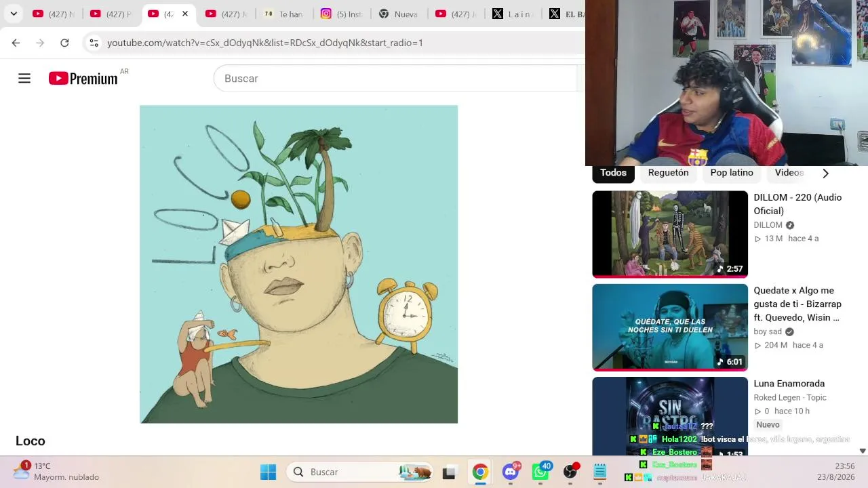Show more filter chips with right chevron
This screenshot has height=488, width=868.
click(x=825, y=174)
